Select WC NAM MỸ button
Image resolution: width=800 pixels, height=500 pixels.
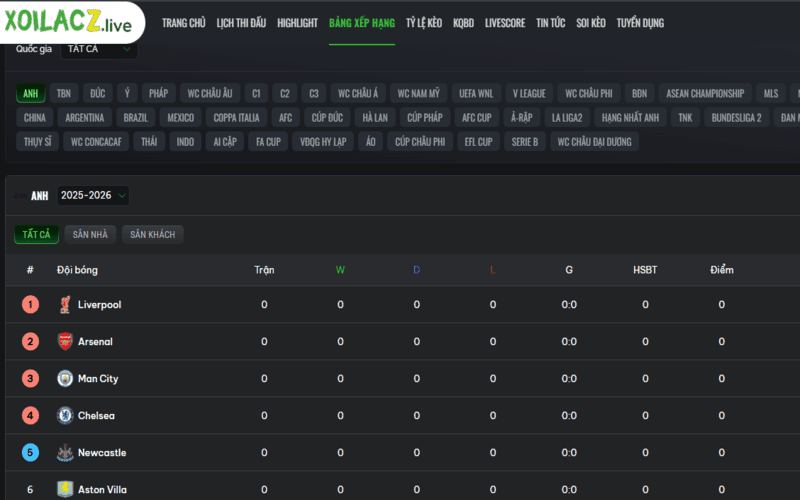(419, 93)
